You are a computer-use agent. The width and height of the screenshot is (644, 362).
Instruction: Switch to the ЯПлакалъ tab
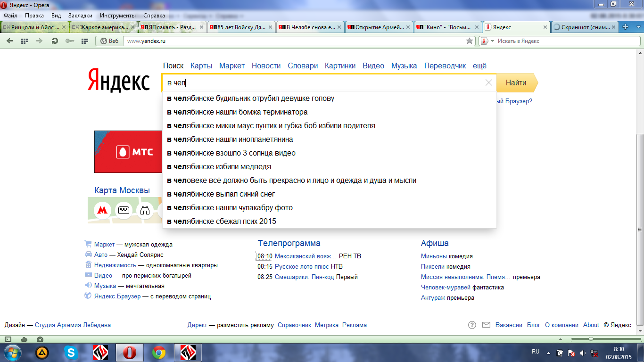pyautogui.click(x=172, y=27)
